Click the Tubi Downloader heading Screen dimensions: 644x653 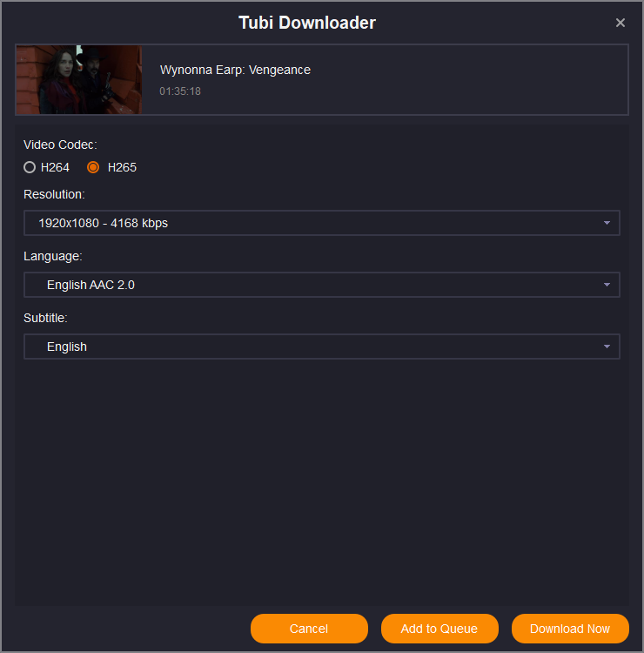pyautogui.click(x=307, y=23)
